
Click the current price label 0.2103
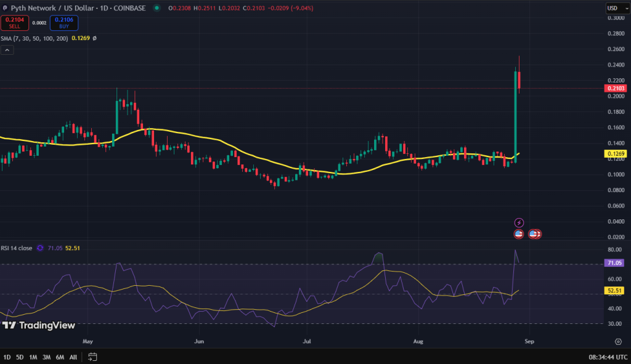point(616,88)
